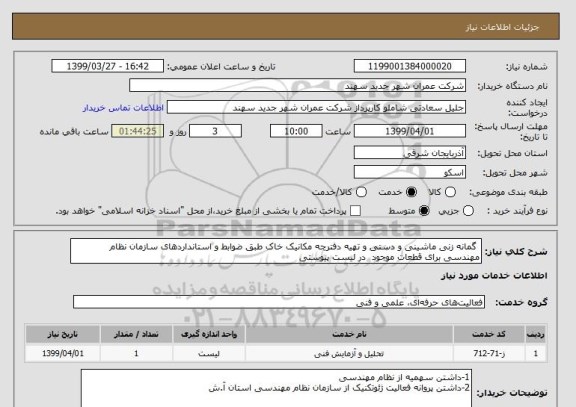Select the خدمت radio button
This screenshot has width=576, height=407.
click(411, 192)
